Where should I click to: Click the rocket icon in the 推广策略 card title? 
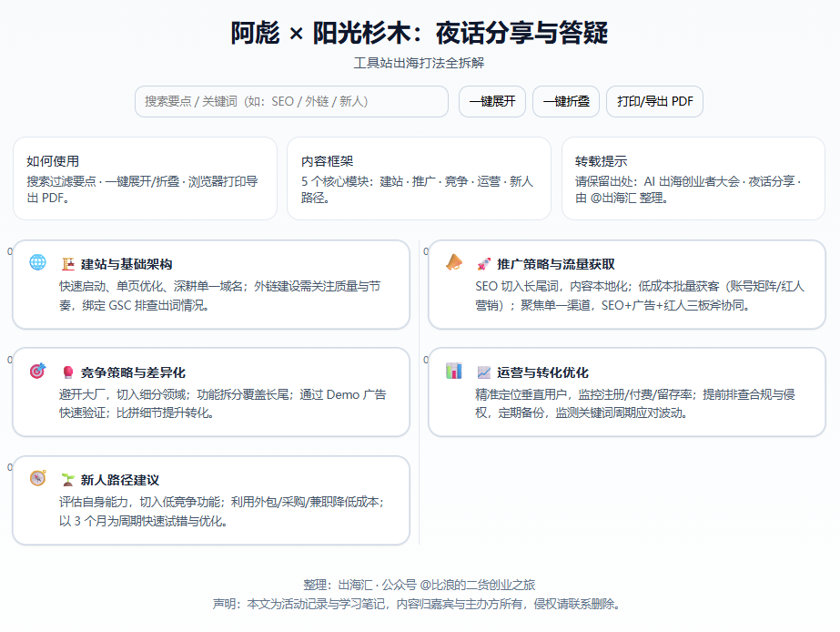(483, 264)
